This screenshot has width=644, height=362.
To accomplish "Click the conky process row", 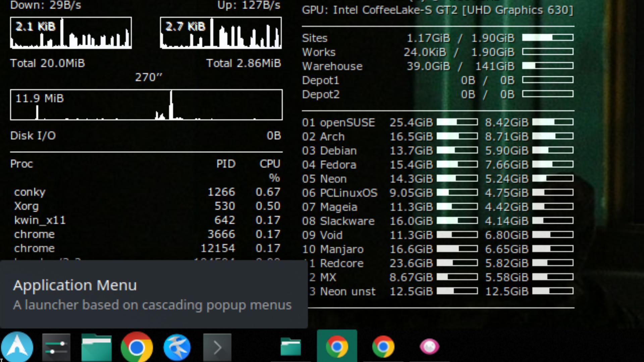I will (30, 192).
